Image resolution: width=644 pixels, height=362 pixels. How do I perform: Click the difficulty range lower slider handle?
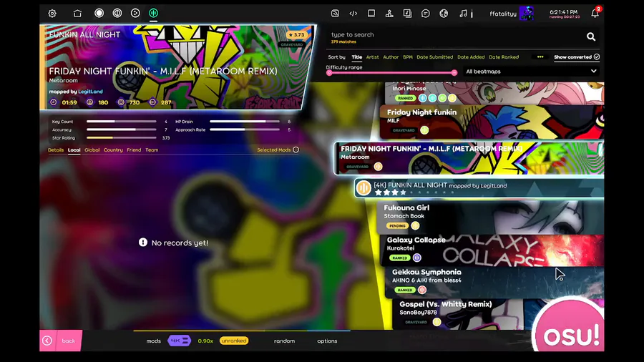329,73
